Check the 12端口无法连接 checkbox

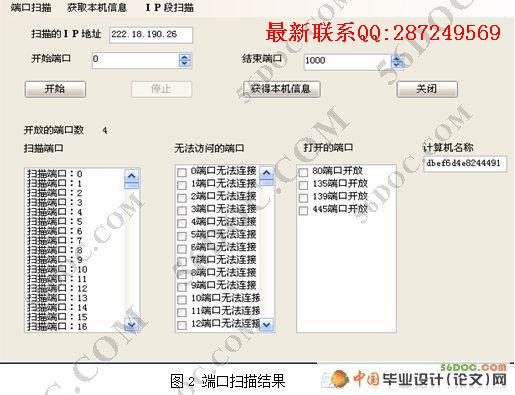coord(182,325)
